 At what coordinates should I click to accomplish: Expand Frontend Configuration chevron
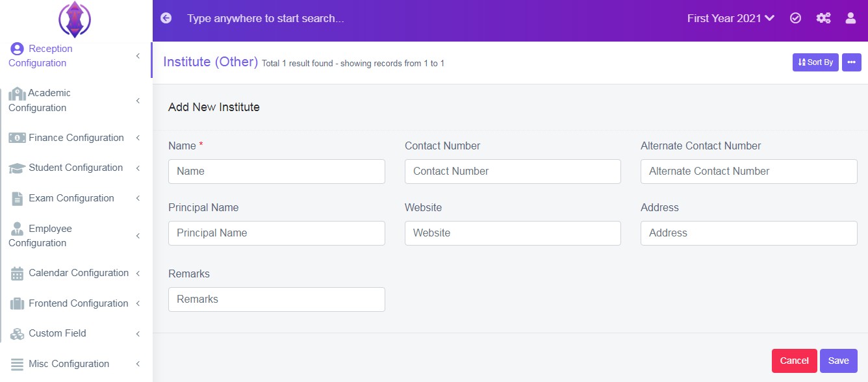[x=138, y=303]
